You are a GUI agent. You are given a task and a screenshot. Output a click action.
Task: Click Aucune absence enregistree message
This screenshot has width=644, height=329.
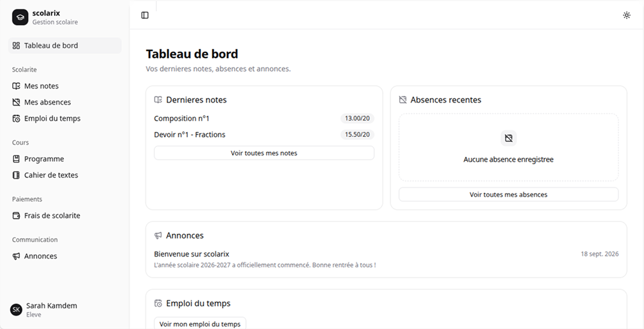point(509,159)
